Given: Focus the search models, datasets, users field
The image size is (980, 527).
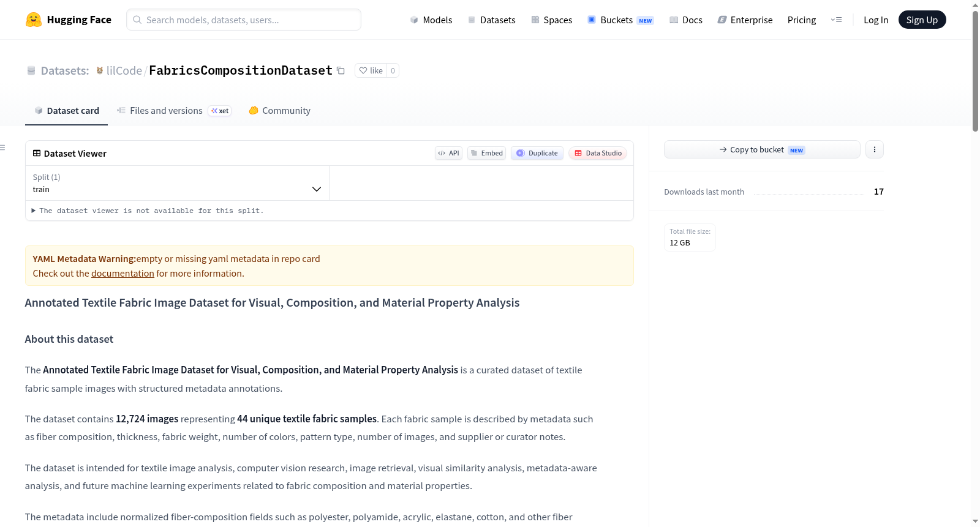Looking at the screenshot, I should point(244,20).
